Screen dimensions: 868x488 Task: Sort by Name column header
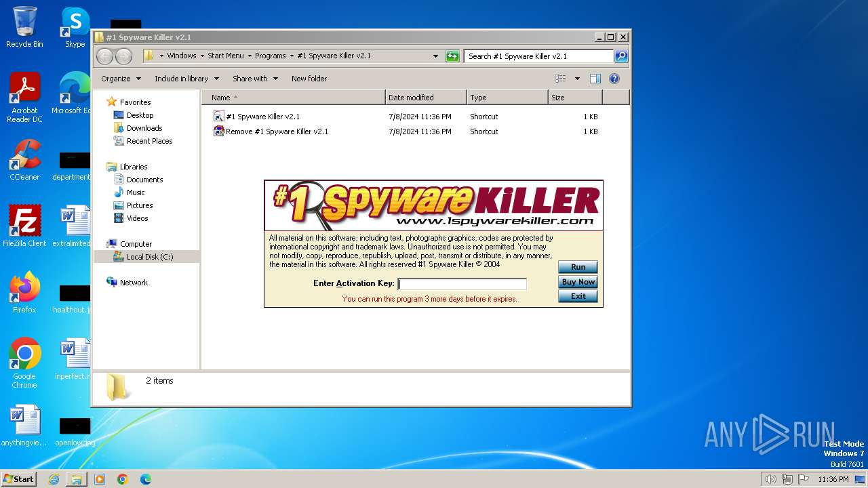point(294,98)
